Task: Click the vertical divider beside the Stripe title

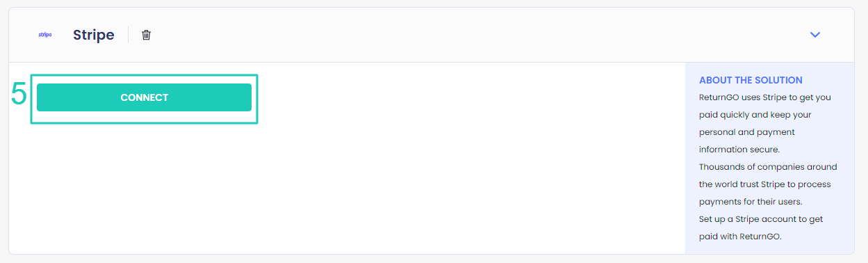Action: [x=128, y=35]
